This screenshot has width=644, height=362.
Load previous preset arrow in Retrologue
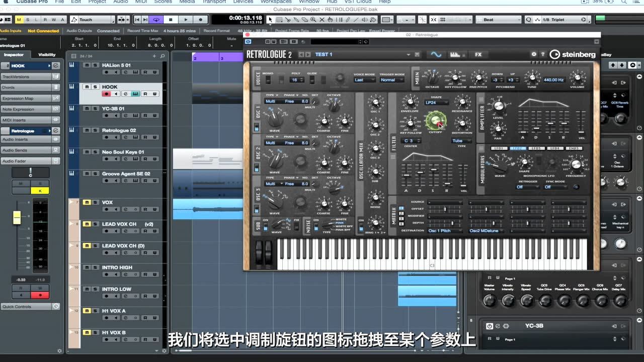301,54
